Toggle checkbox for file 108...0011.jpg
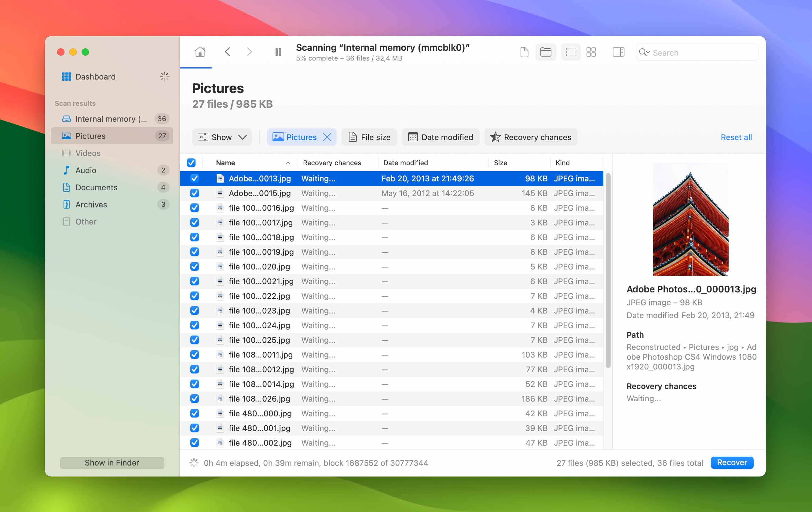The width and height of the screenshot is (812, 512). click(194, 354)
